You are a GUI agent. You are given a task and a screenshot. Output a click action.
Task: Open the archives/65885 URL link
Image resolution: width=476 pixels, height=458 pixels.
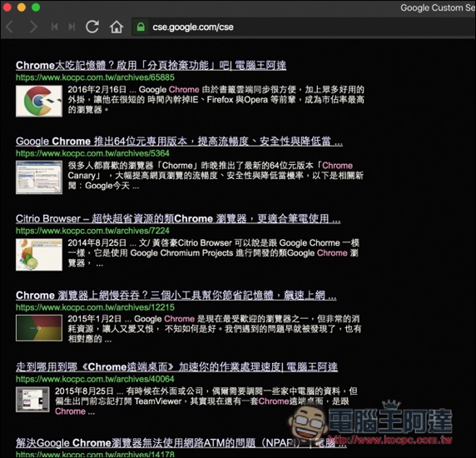coord(95,77)
